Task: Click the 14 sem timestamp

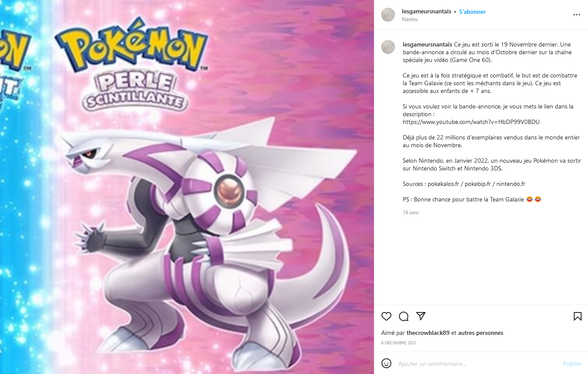Action: pyautogui.click(x=410, y=213)
